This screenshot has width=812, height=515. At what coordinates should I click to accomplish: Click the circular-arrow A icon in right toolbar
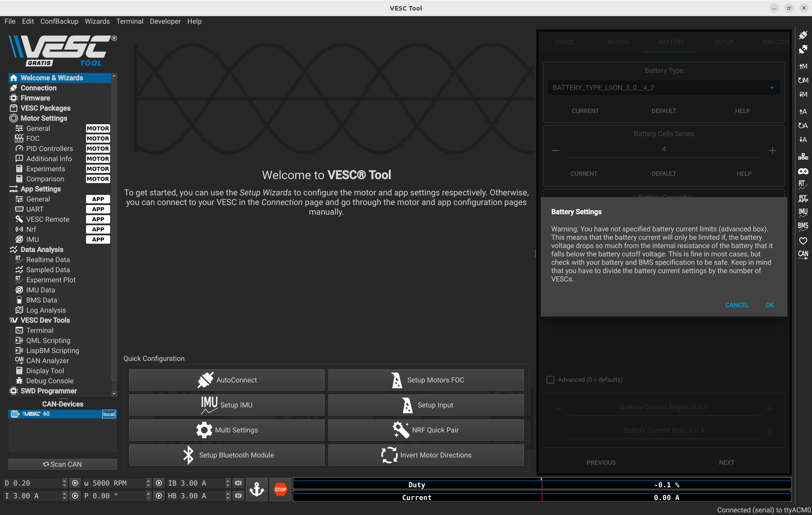tap(803, 126)
